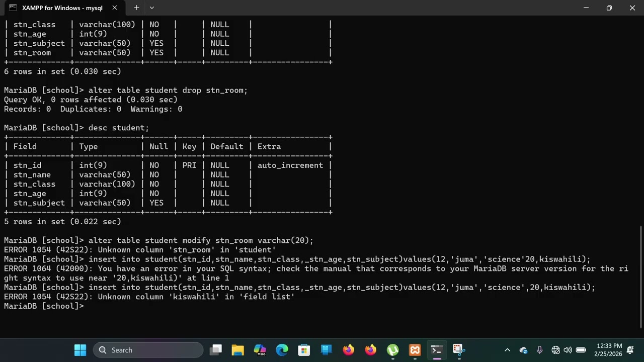The image size is (644, 362).
Task: Click '5 rows in set (0.022 sec)'
Action: (62, 222)
